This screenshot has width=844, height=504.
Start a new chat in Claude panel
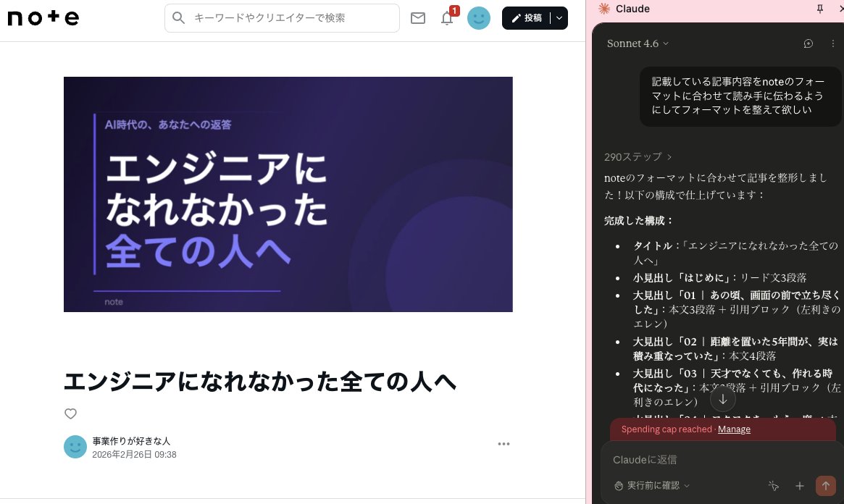point(808,43)
